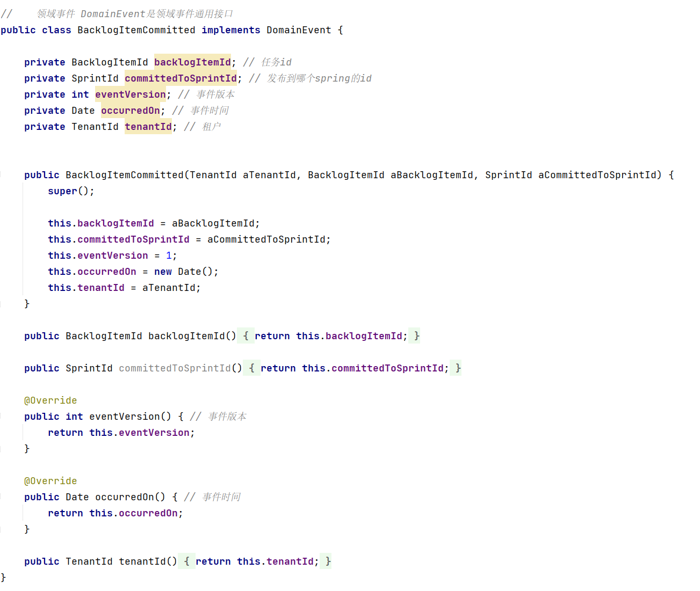Click the literal 1 assigned to eventVersion

[x=169, y=256]
